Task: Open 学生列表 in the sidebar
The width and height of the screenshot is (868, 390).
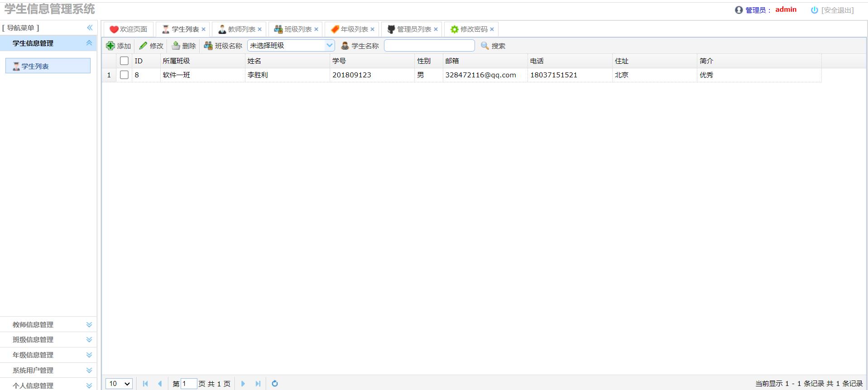Action: pyautogui.click(x=48, y=66)
